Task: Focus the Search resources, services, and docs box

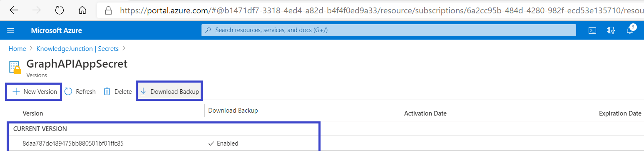Action: click(x=389, y=30)
